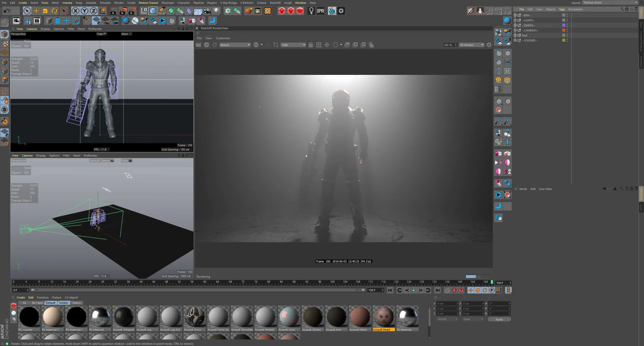
Task: Add a Cube primitive object
Action: point(153,11)
